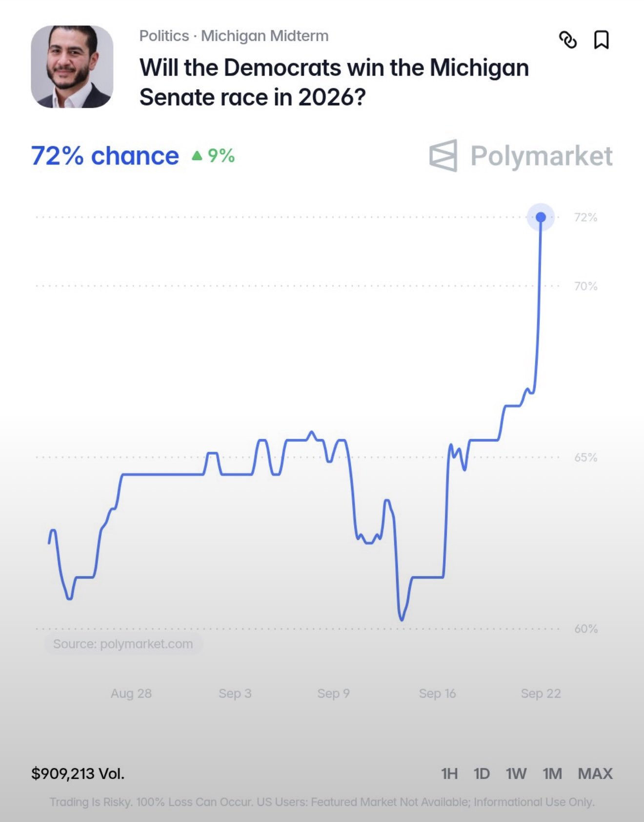
Task: Click the Aug 28 date axis label
Action: (131, 693)
